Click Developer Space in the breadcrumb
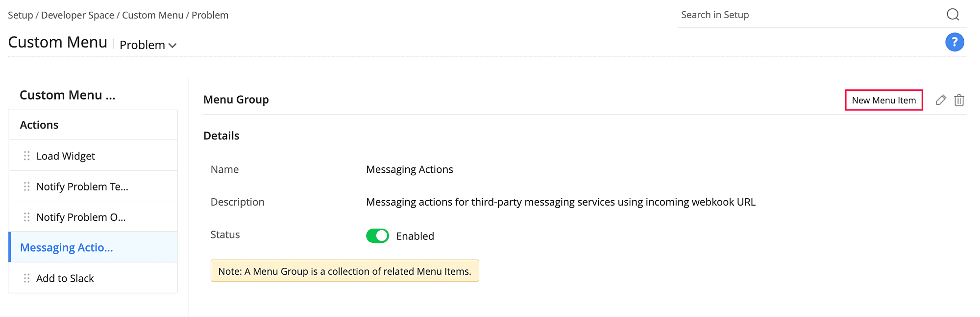Viewport: 980px width, 317px height. coord(77,15)
